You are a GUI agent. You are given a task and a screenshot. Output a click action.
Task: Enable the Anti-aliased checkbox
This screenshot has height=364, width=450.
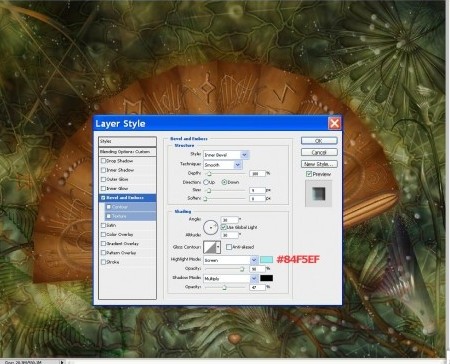pos(229,247)
